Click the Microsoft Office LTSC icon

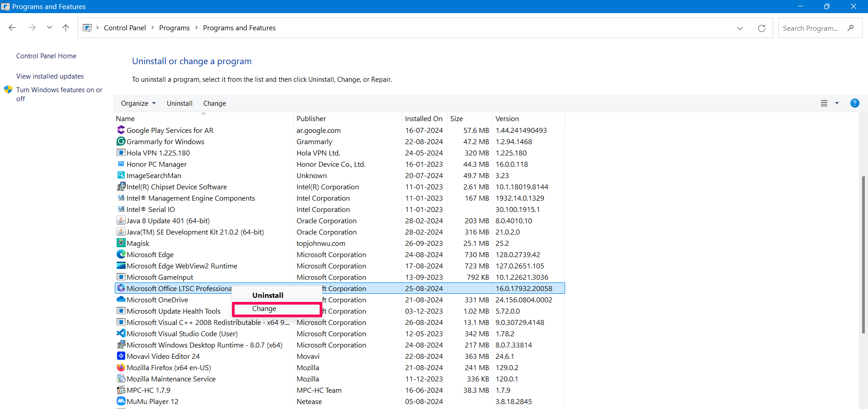click(121, 288)
